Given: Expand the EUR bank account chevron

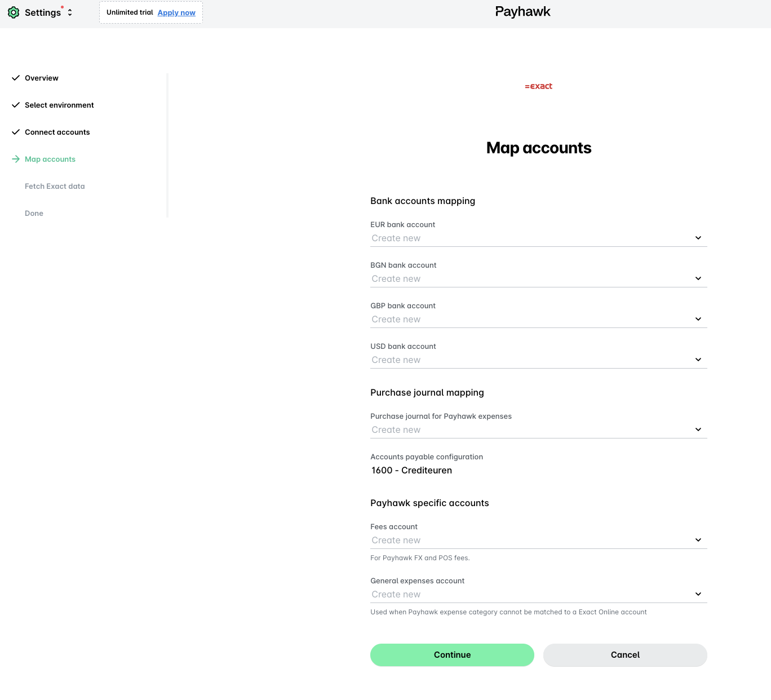Looking at the screenshot, I should [x=698, y=238].
